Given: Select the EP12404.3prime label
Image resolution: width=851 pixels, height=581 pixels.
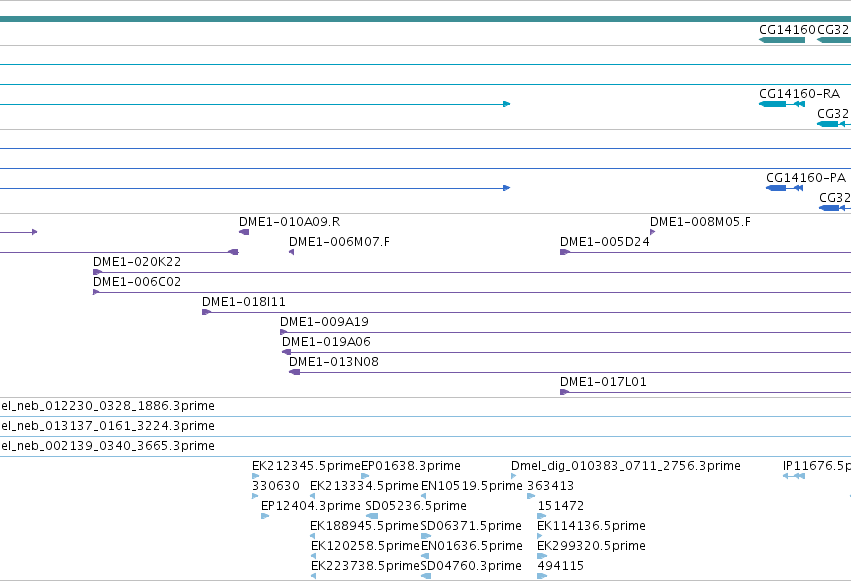Looking at the screenshot, I should (x=310, y=506).
